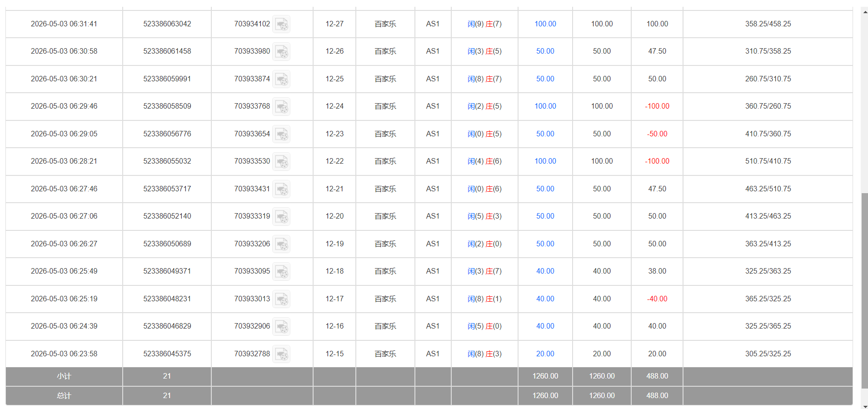Click valid bet 50.00 in row 12-21
The image size is (868, 409).
pyautogui.click(x=602, y=189)
